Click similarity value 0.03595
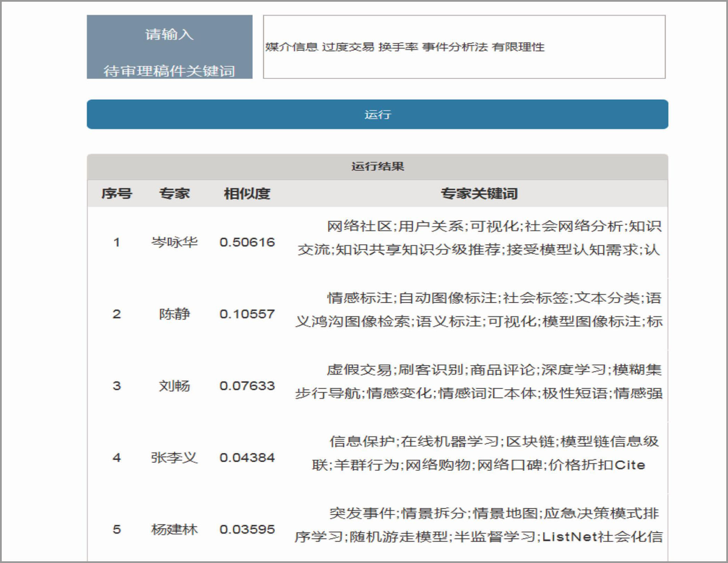Viewport: 728px width, 563px height. [x=247, y=529]
